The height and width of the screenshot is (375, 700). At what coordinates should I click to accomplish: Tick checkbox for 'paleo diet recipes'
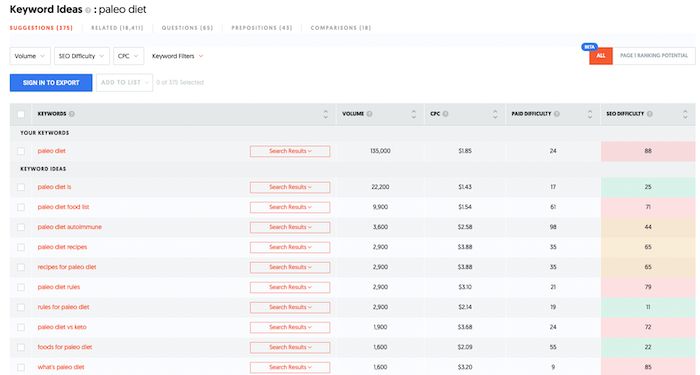21,247
